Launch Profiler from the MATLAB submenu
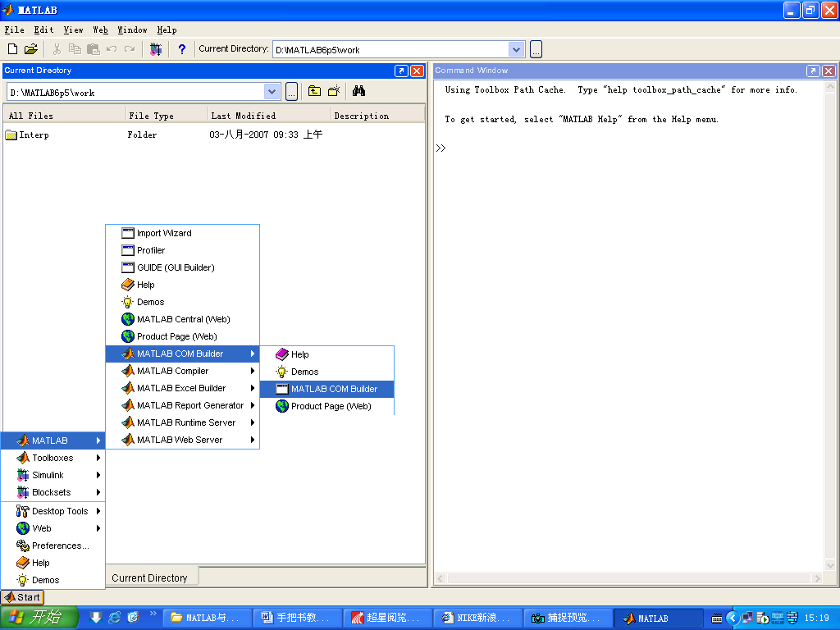840x630 pixels. coord(183,250)
